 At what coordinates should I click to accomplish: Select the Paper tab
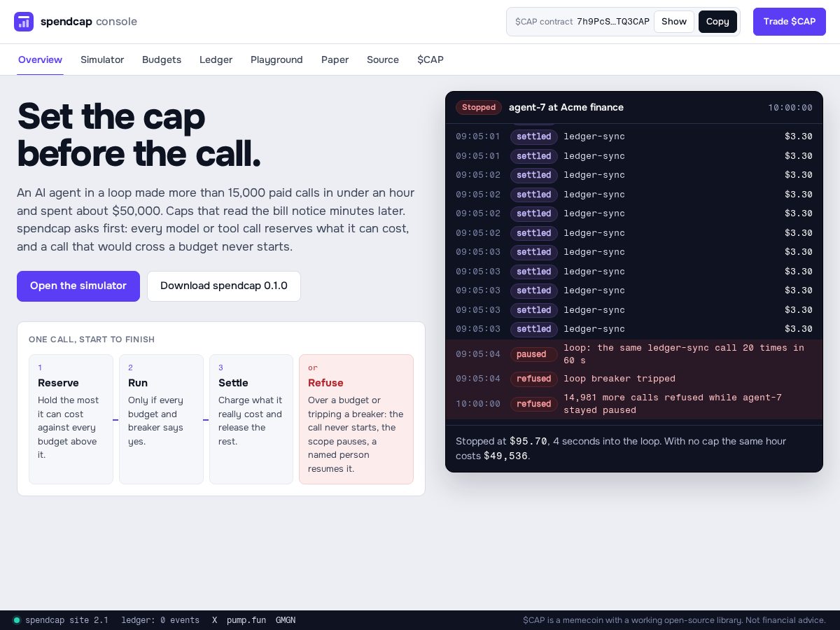click(x=335, y=59)
